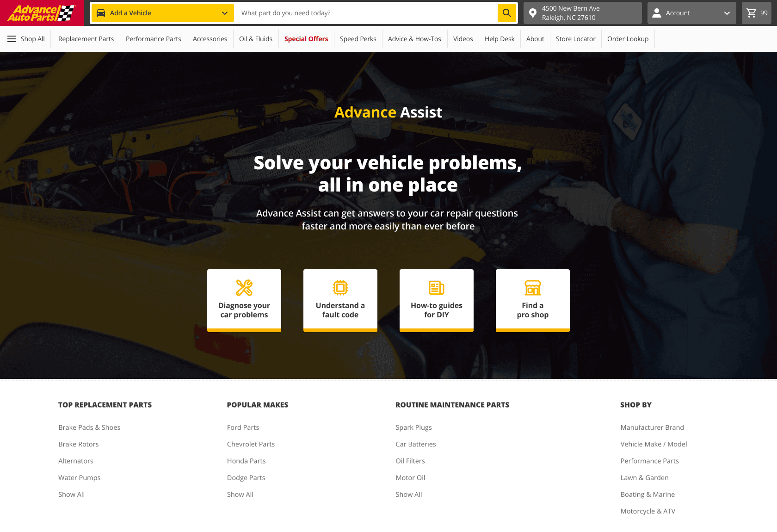Click the Account person icon
Image resolution: width=777 pixels, height=532 pixels.
657,13
